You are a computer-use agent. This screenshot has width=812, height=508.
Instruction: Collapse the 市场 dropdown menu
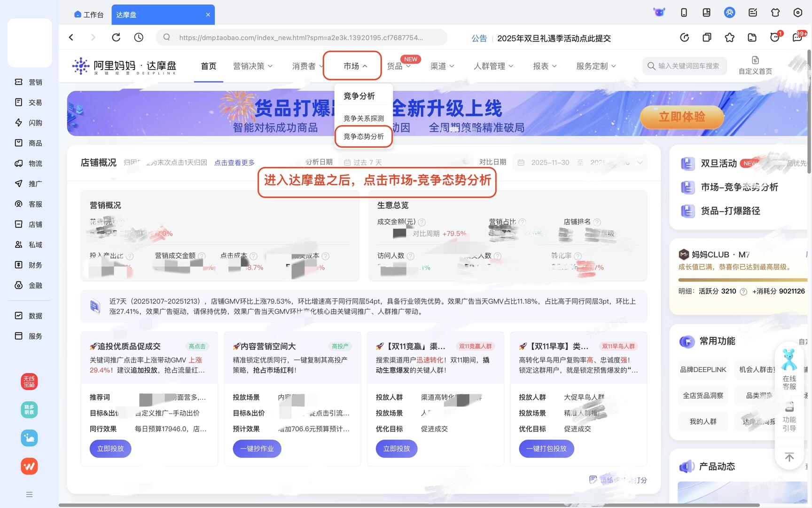[355, 66]
